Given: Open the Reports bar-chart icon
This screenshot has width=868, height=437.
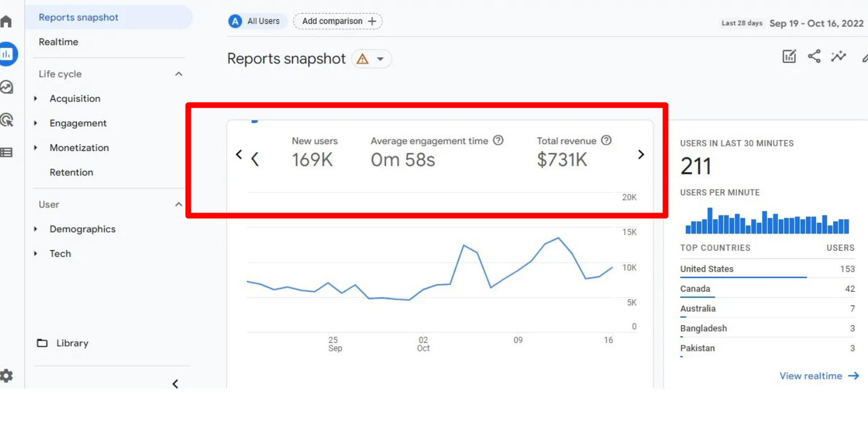Looking at the screenshot, I should pyautogui.click(x=7, y=54).
